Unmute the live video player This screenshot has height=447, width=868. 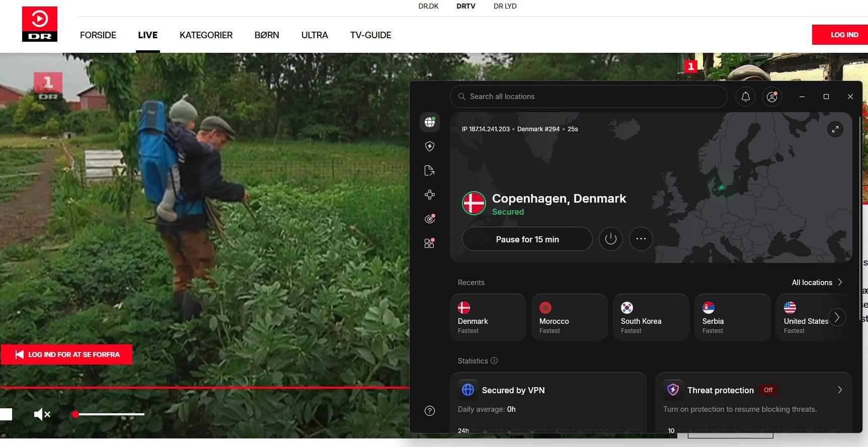(x=42, y=414)
